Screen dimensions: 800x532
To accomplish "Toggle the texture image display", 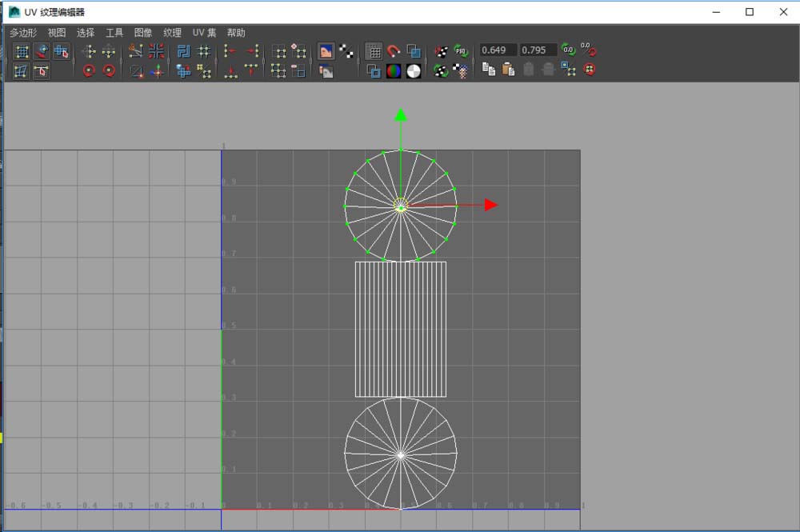I will point(325,50).
